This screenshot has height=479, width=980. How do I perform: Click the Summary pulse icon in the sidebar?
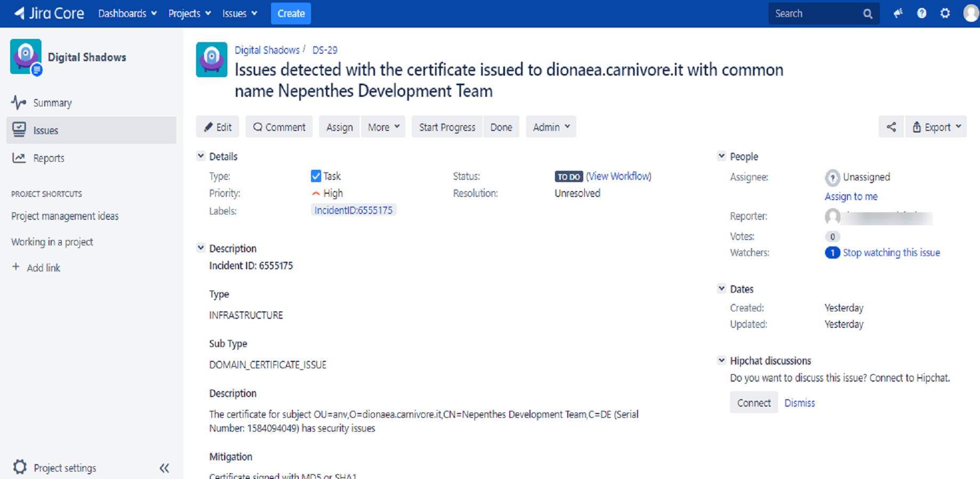19,102
